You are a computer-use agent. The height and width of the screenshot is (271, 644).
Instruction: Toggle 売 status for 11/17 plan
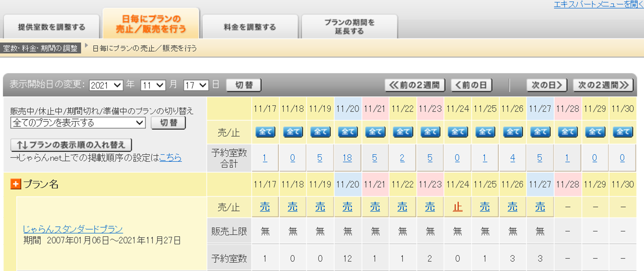(x=265, y=207)
